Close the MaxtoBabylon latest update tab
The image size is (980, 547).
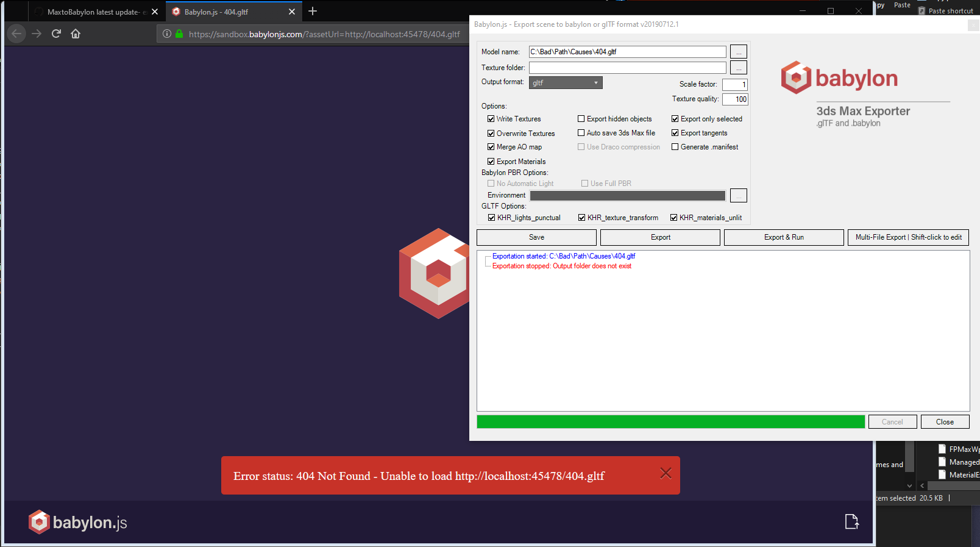(155, 12)
